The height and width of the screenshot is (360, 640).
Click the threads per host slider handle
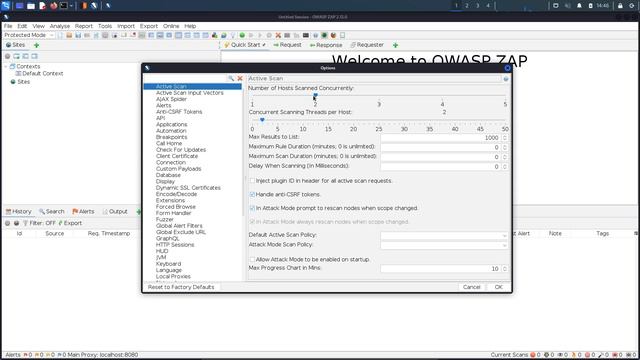(x=262, y=120)
